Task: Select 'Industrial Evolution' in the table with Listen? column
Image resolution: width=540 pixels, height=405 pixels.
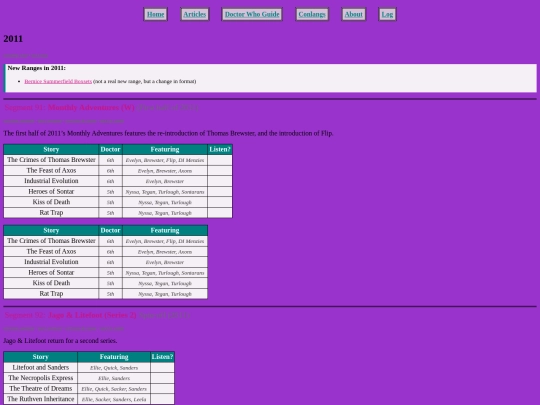Action: click(x=51, y=181)
